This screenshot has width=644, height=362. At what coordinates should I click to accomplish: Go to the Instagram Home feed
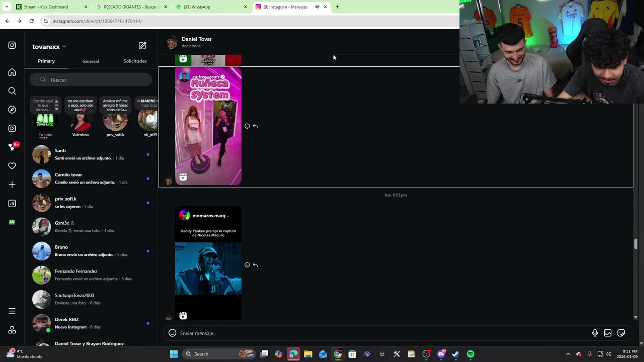click(12, 72)
